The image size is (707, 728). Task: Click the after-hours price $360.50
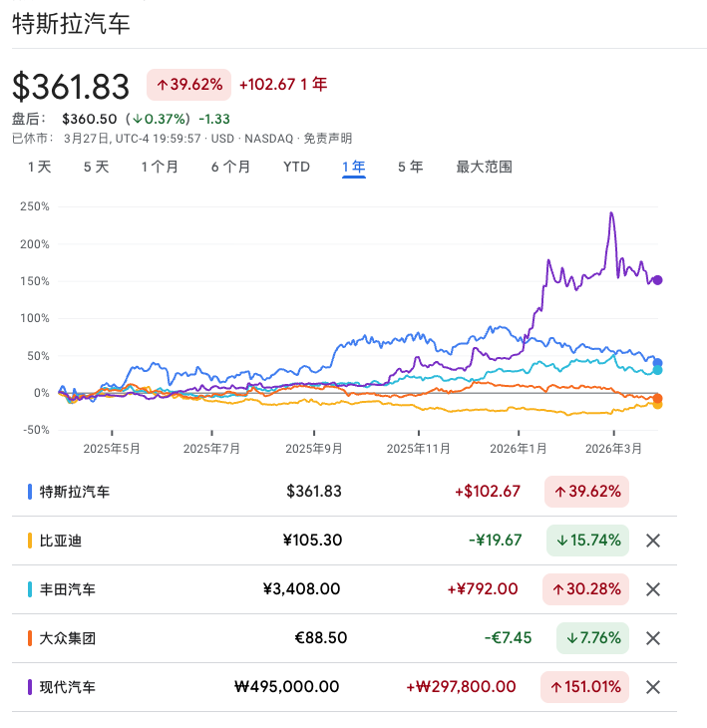[x=90, y=119]
